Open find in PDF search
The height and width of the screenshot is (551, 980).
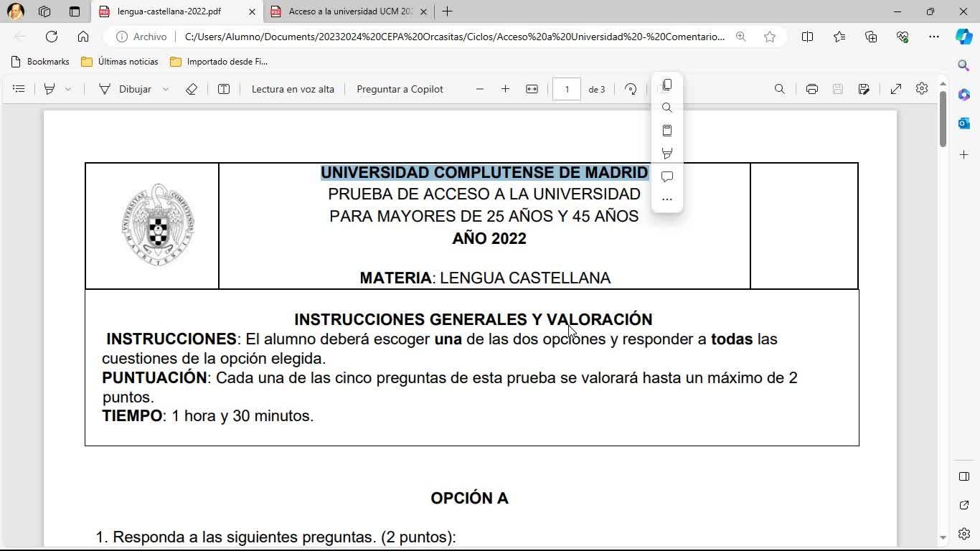click(780, 89)
